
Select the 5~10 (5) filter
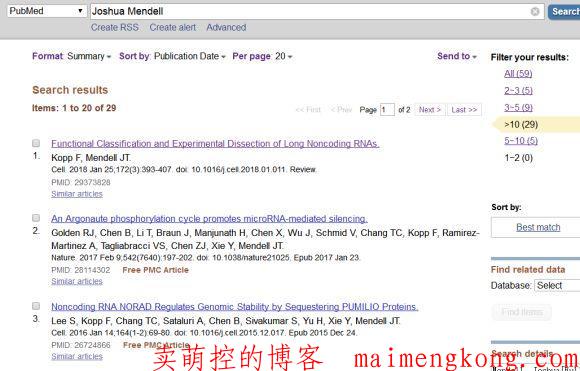coord(521,141)
